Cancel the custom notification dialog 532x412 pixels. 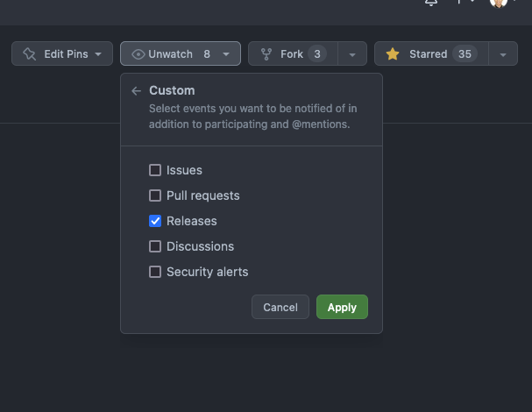[x=280, y=307]
